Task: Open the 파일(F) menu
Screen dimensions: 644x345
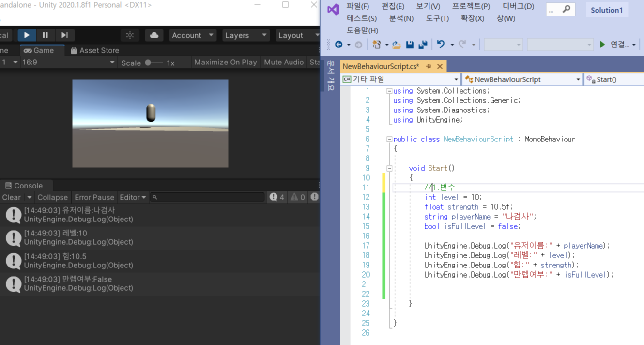Action: [x=358, y=6]
